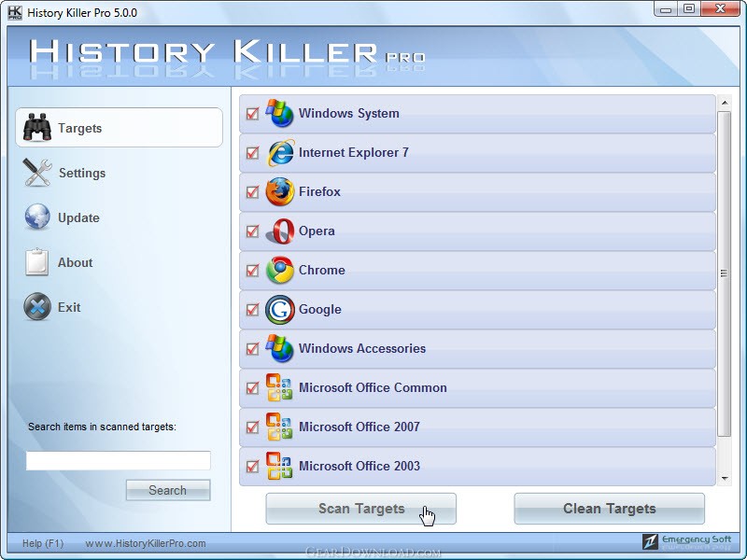Click the binoculars icon next to Targets

[x=37, y=127]
